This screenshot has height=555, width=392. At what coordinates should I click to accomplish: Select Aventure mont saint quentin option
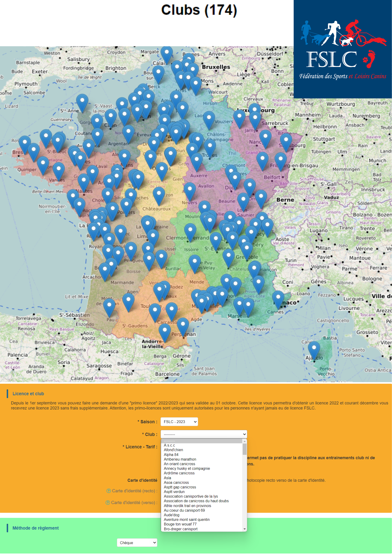pos(202,520)
